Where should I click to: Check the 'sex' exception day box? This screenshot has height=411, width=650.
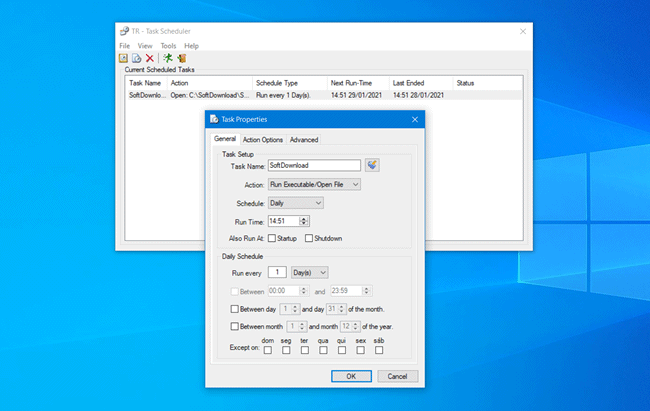tap(361, 350)
